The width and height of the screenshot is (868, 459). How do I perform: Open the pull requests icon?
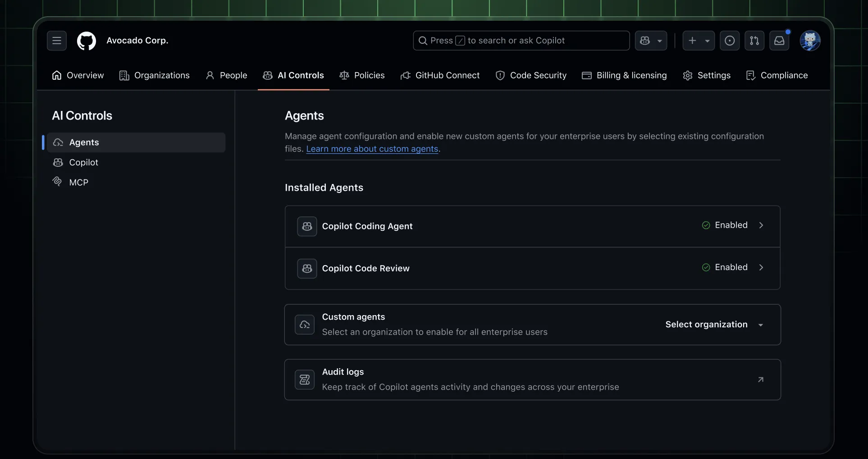[x=754, y=41]
